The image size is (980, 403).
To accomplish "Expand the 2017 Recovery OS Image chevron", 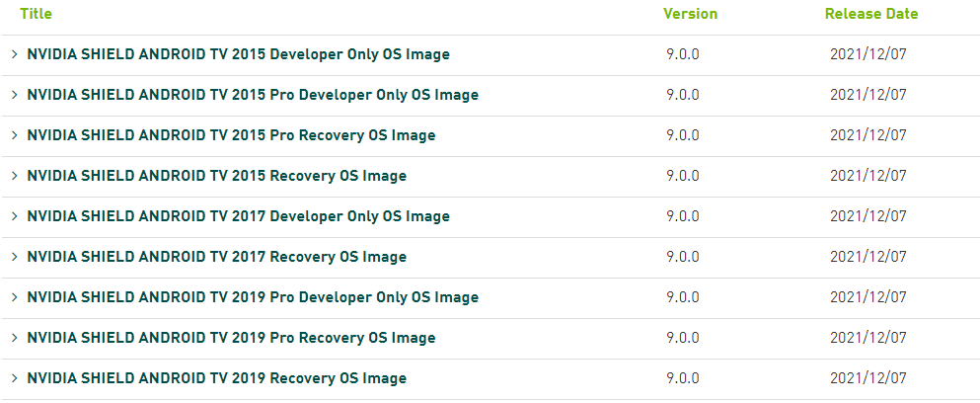I will pyautogui.click(x=15, y=257).
